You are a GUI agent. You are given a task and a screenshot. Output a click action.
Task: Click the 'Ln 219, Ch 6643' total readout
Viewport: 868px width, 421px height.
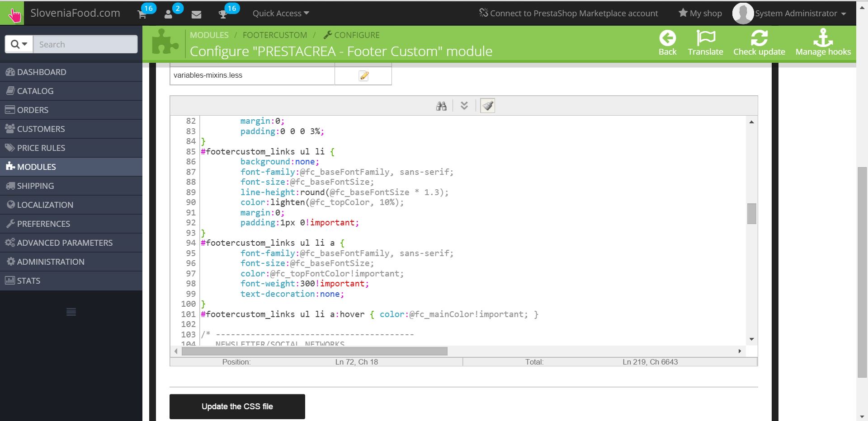650,362
